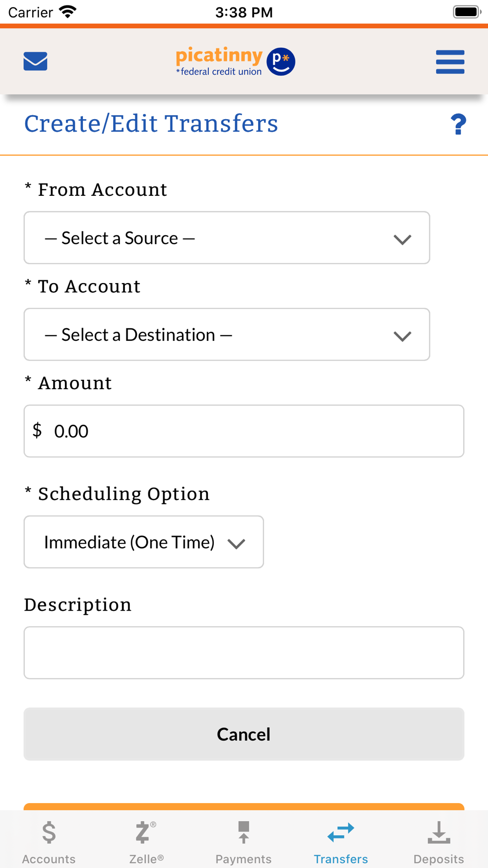Click the chevron in To Account field
The height and width of the screenshot is (868, 488).
(403, 336)
